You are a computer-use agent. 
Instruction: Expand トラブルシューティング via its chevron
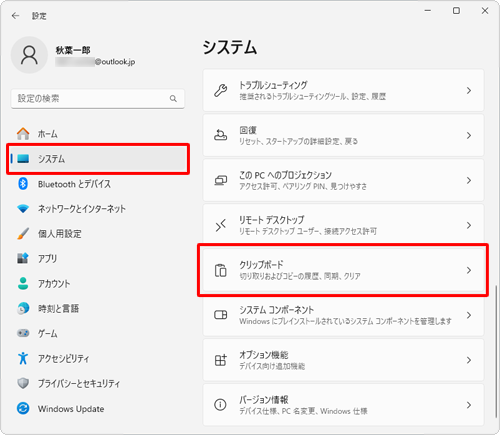[469, 90]
